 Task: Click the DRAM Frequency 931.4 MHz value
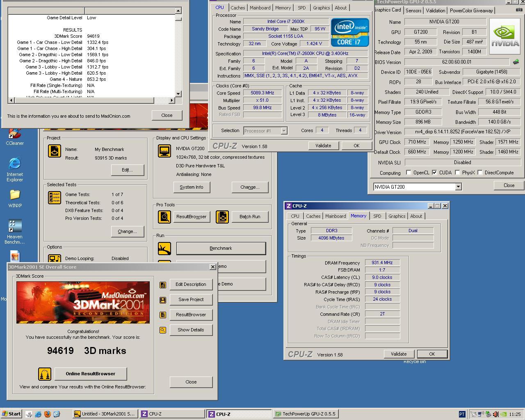click(382, 262)
